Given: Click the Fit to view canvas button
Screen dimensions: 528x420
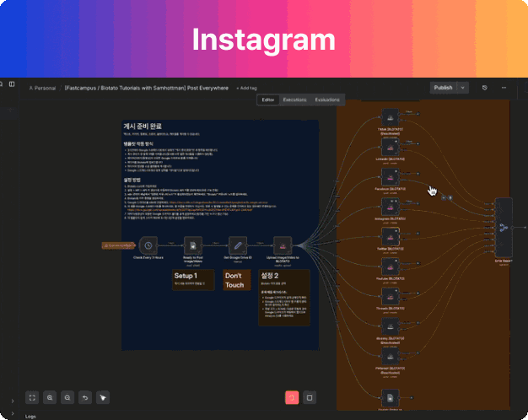Looking at the screenshot, I should pyautogui.click(x=32, y=398).
